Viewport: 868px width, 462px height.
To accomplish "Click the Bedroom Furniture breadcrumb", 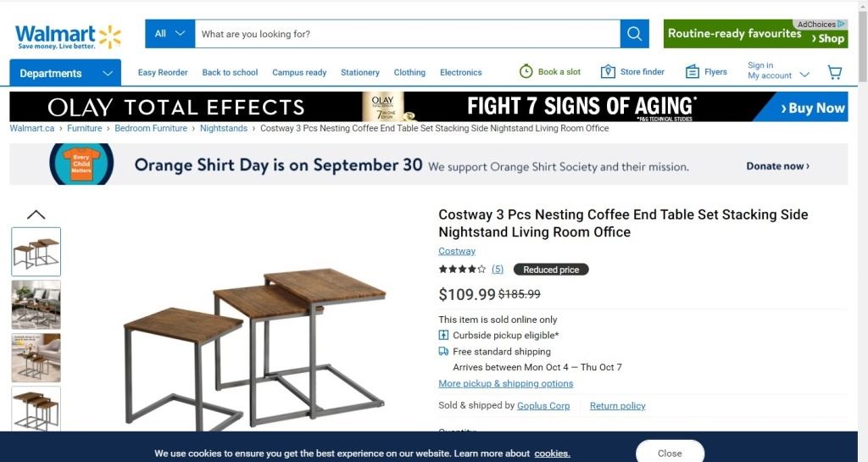I will [x=151, y=129].
